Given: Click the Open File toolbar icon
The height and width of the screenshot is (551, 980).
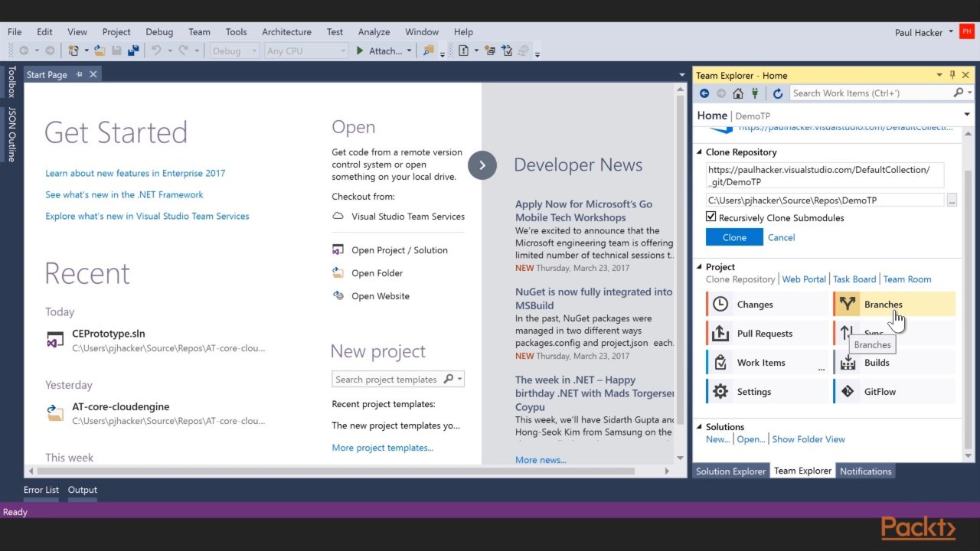Looking at the screenshot, I should pos(100,51).
